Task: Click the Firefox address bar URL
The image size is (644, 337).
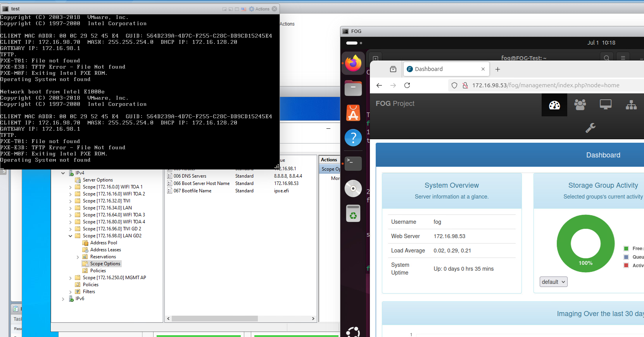Action: [546, 85]
